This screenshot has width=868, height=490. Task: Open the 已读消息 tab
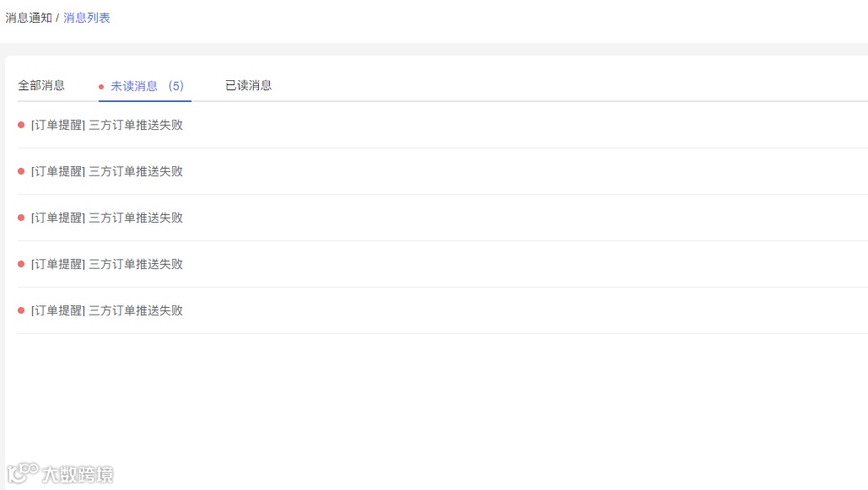pyautogui.click(x=248, y=85)
